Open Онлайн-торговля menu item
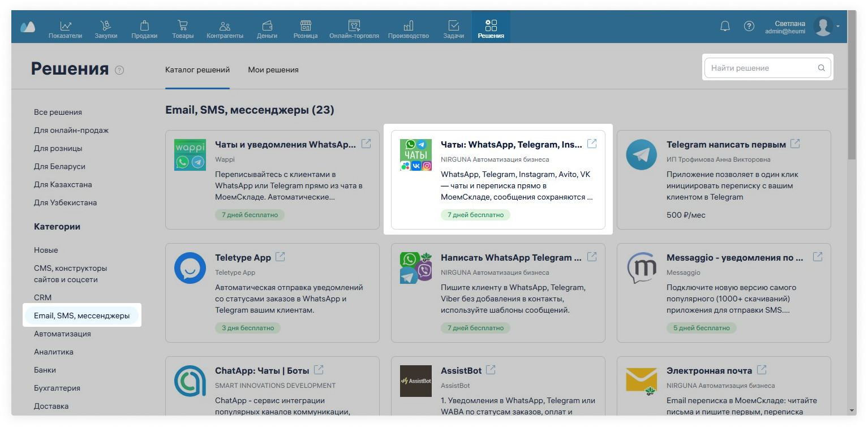 pyautogui.click(x=354, y=29)
